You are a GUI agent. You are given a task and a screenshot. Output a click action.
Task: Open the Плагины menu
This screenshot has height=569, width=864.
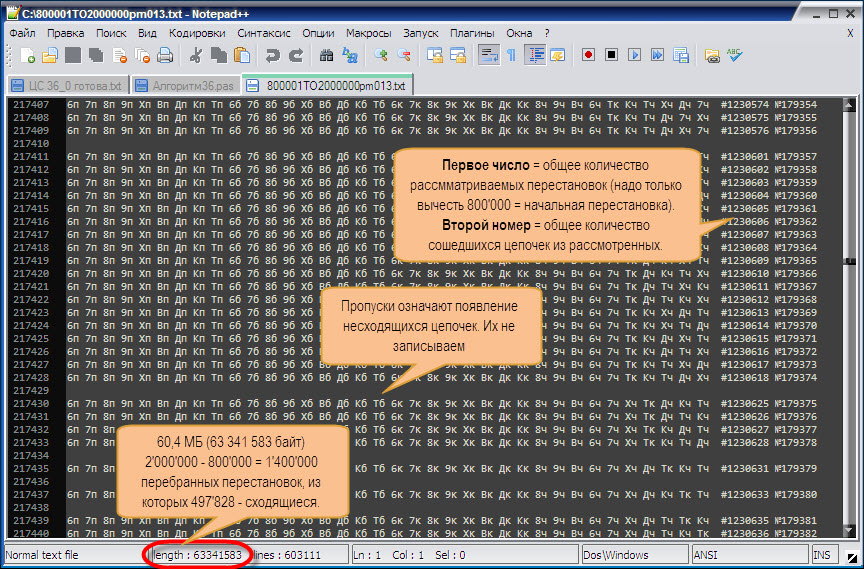pos(472,33)
